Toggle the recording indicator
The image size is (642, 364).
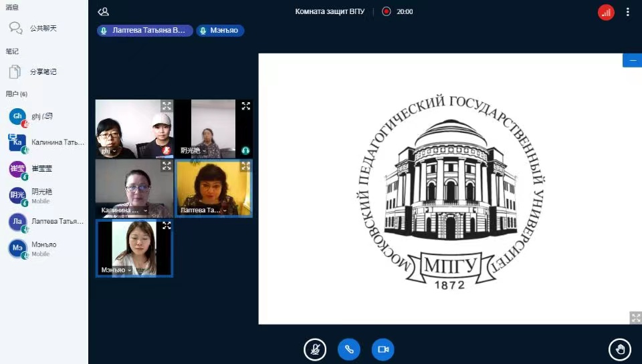click(386, 11)
